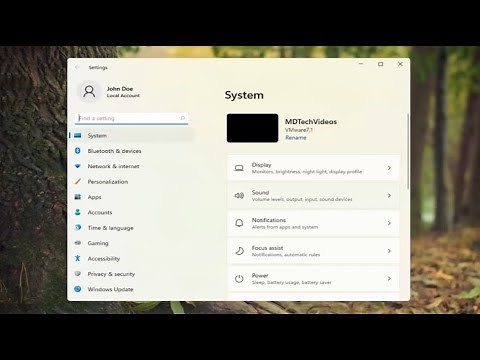Expand Display settings chevron
Screen dimensions: 480x360
pos(389,168)
